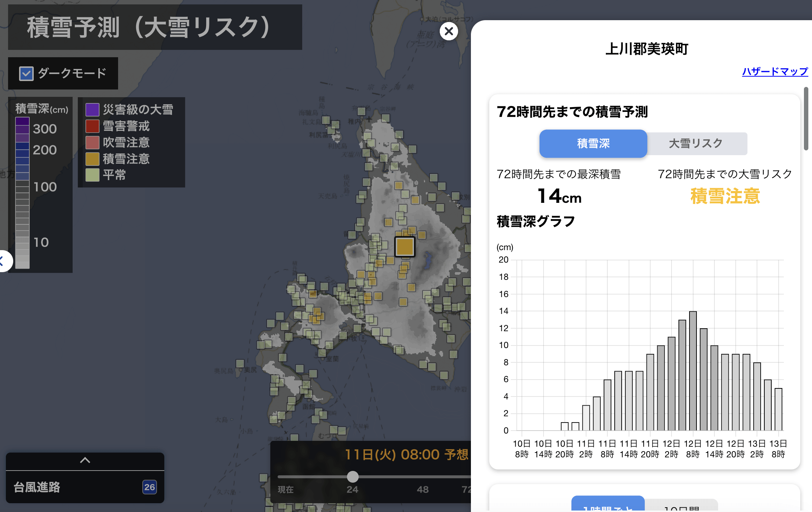Image resolution: width=812 pixels, height=512 pixels.
Task: Click the time slider handle at 24
Action: pyautogui.click(x=352, y=477)
